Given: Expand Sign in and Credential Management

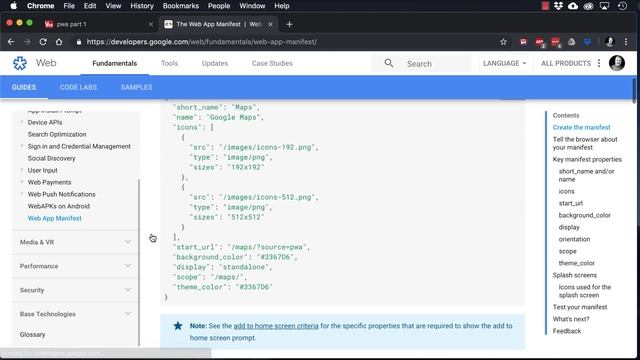Looking at the screenshot, I should coord(22,146).
